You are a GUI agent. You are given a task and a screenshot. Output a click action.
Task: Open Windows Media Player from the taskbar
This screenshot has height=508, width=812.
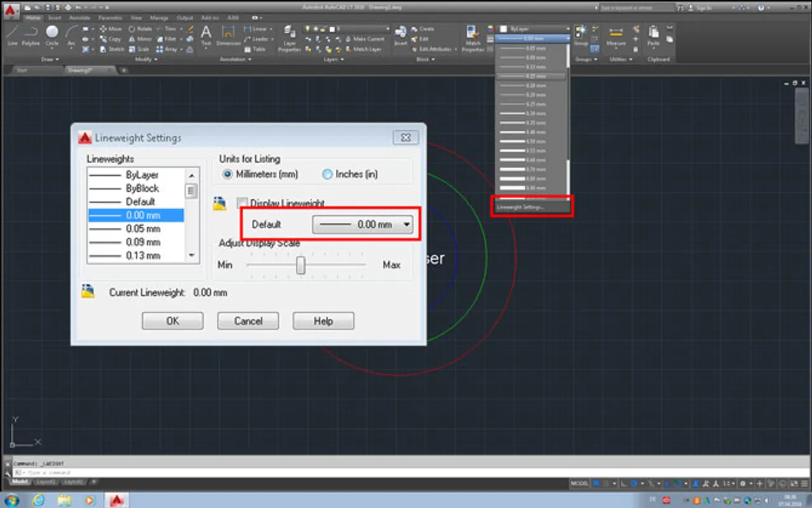pos(89,500)
